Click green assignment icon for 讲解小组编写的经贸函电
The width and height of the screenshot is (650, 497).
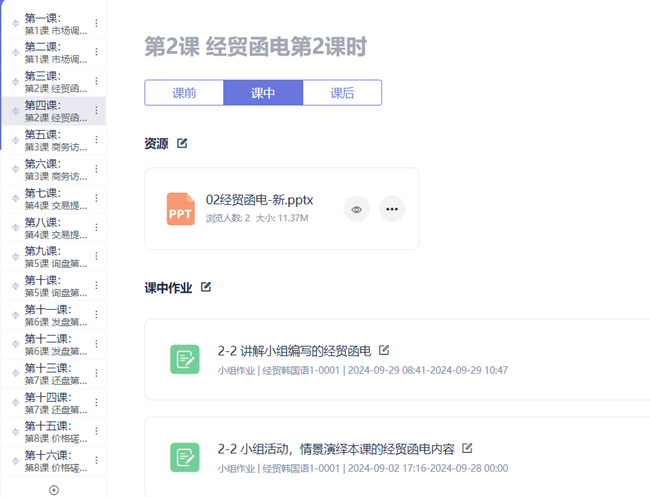click(184, 359)
